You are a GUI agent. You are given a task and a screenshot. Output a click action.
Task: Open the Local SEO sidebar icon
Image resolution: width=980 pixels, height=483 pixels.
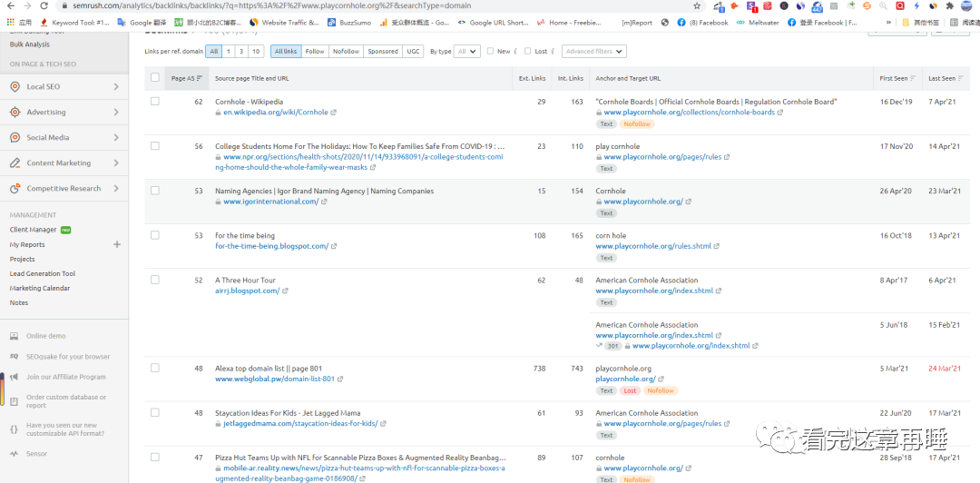(x=15, y=86)
